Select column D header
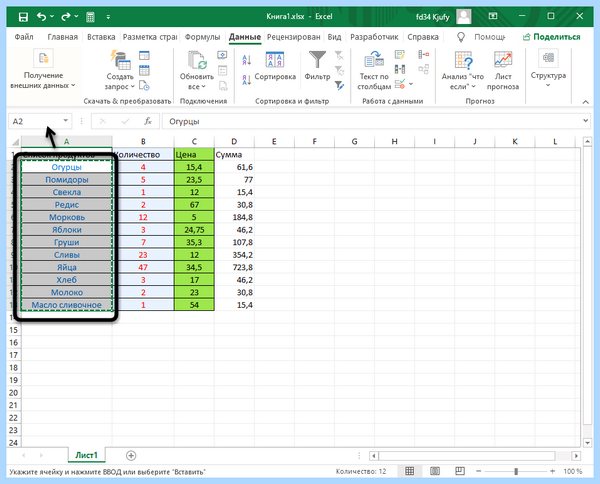Viewport: 600px width, 484px height. coord(234,142)
